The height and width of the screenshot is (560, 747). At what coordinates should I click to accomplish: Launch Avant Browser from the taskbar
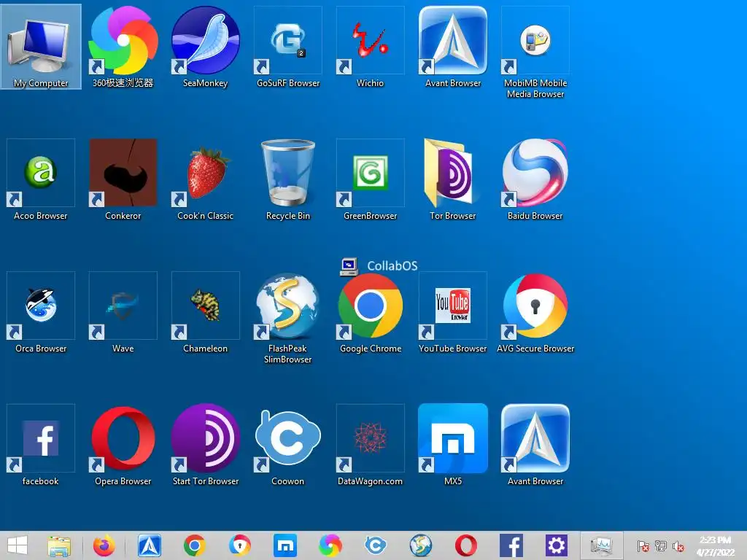click(150, 545)
